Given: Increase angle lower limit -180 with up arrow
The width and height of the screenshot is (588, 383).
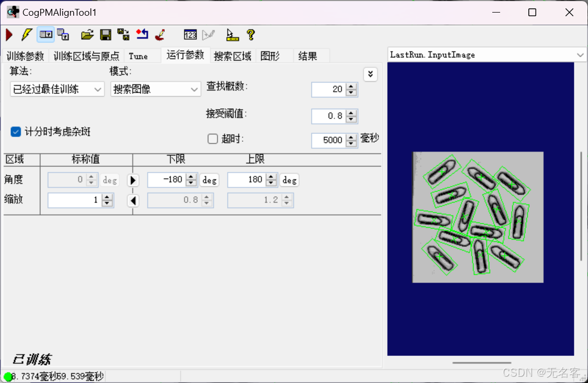Looking at the screenshot, I should [191, 177].
